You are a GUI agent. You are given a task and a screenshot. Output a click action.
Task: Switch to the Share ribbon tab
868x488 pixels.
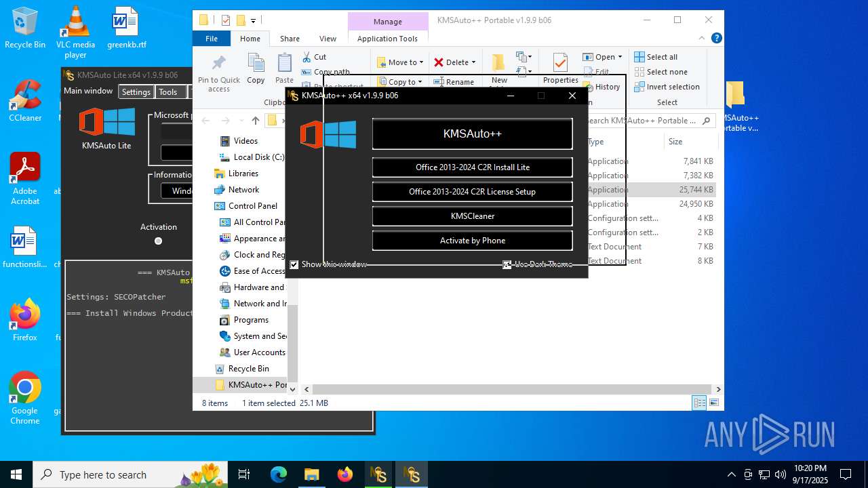click(x=290, y=39)
